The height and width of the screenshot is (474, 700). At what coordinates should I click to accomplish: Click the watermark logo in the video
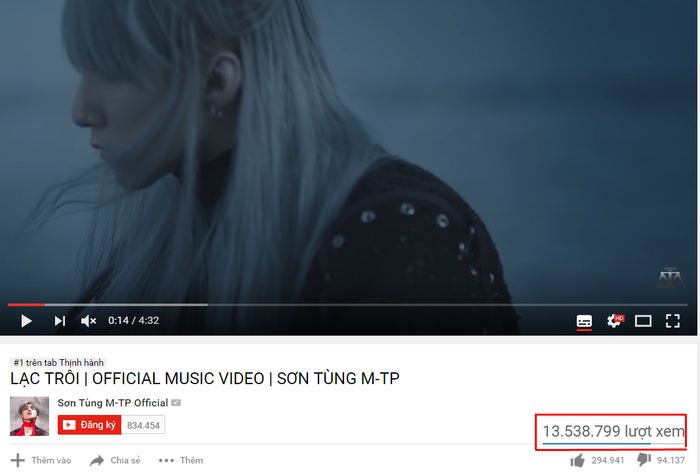coord(671,278)
